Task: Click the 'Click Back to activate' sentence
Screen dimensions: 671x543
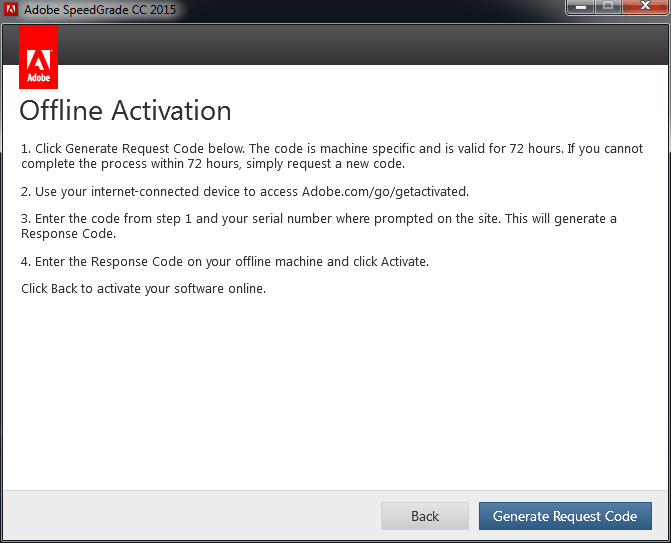Action: (143, 289)
